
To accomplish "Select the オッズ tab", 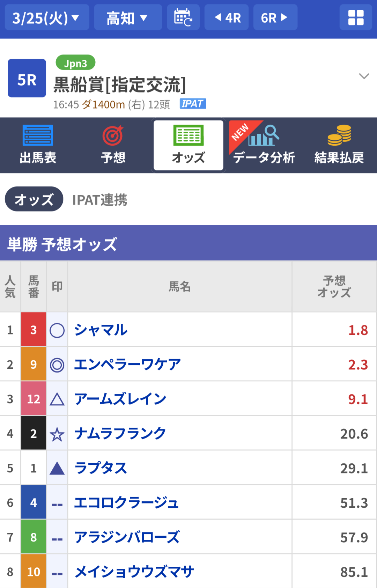I will click(x=188, y=145).
